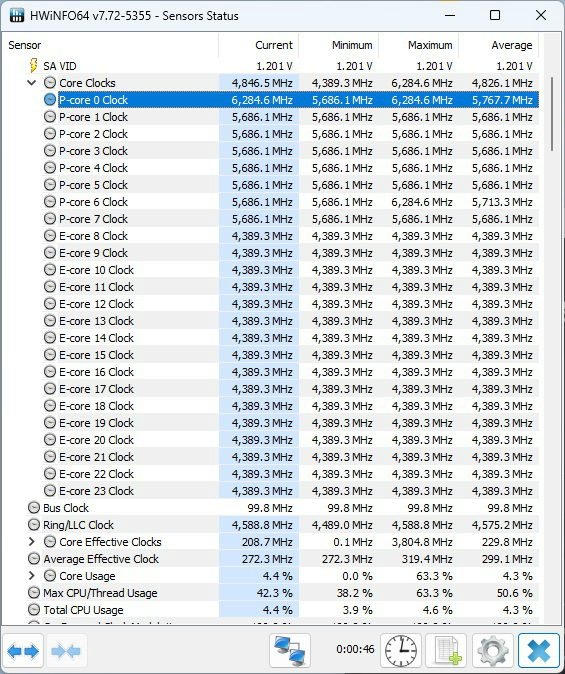The image size is (565, 674).
Task: Click the clock icon beside Core Clocks
Action: click(x=50, y=83)
